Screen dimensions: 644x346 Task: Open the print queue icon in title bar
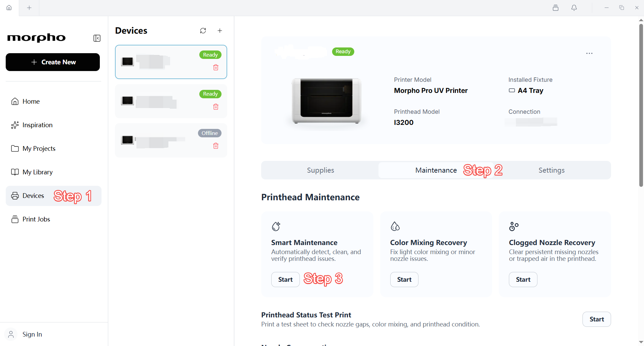pyautogui.click(x=556, y=8)
